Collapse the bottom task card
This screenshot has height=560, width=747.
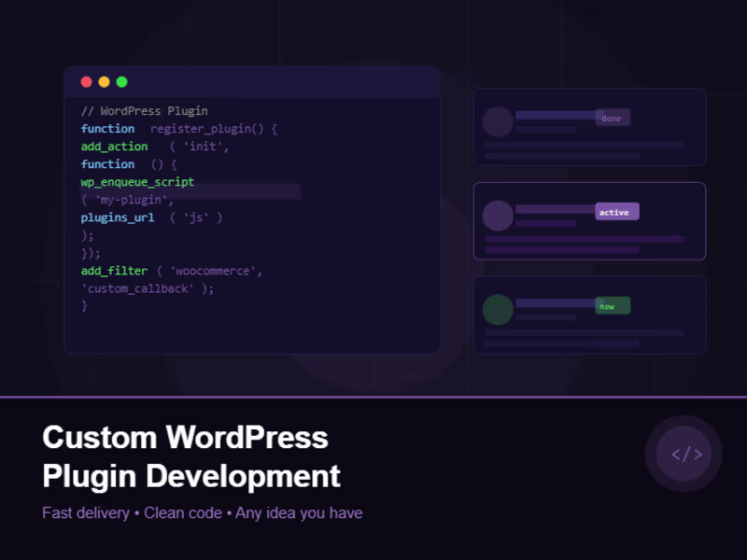pos(589,315)
